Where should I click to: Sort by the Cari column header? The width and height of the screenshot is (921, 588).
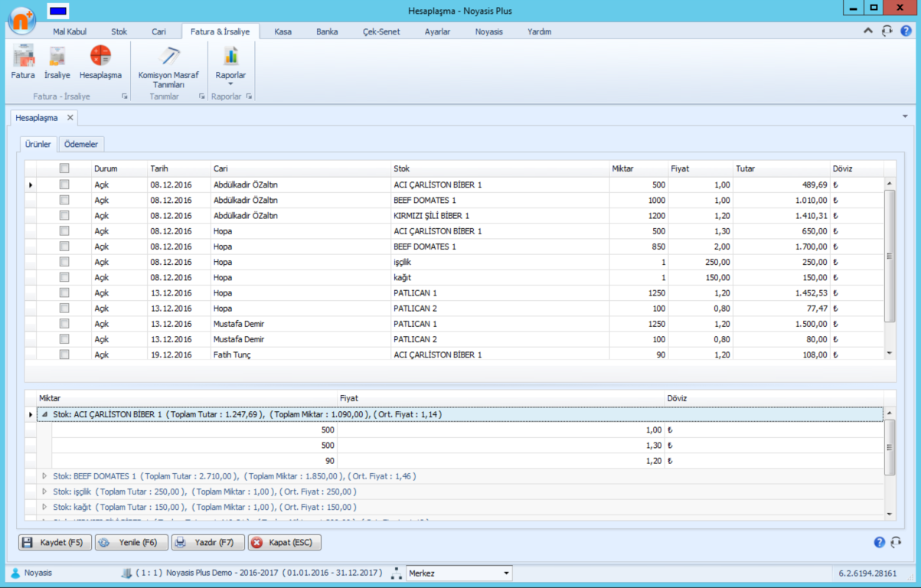[x=300, y=168]
